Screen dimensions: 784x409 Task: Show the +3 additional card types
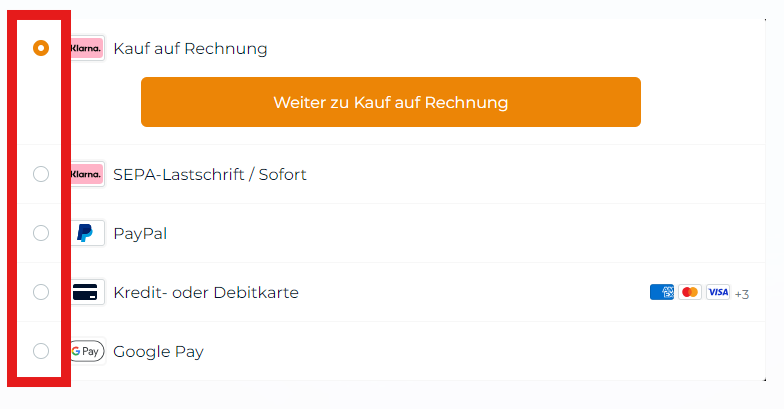click(742, 294)
